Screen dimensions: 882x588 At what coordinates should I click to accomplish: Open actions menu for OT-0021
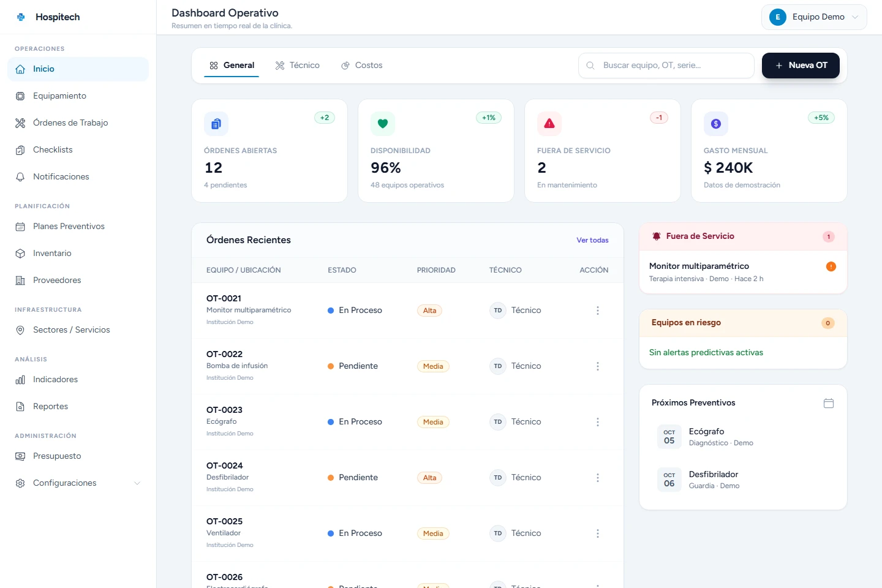[598, 311]
